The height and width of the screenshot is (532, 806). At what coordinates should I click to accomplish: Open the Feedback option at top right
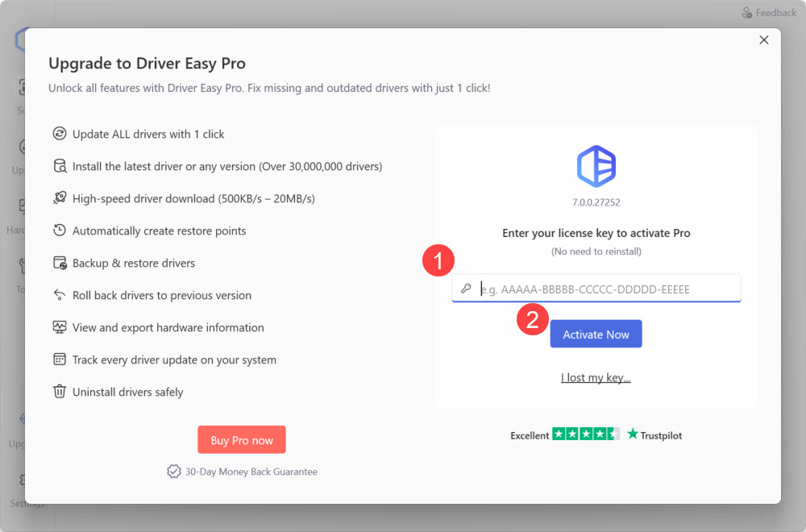769,12
